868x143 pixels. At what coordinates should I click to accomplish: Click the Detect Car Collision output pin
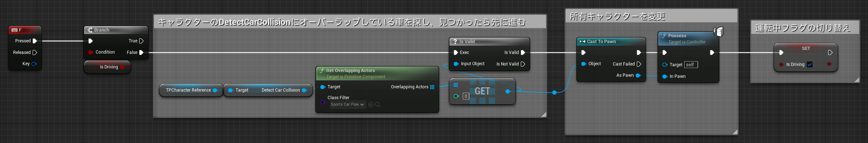[x=304, y=90]
